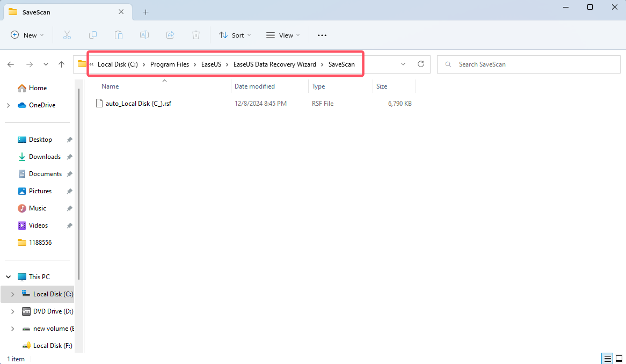This screenshot has width=626, height=364.
Task: Click the Paste clipboard icon
Action: pyautogui.click(x=119, y=35)
